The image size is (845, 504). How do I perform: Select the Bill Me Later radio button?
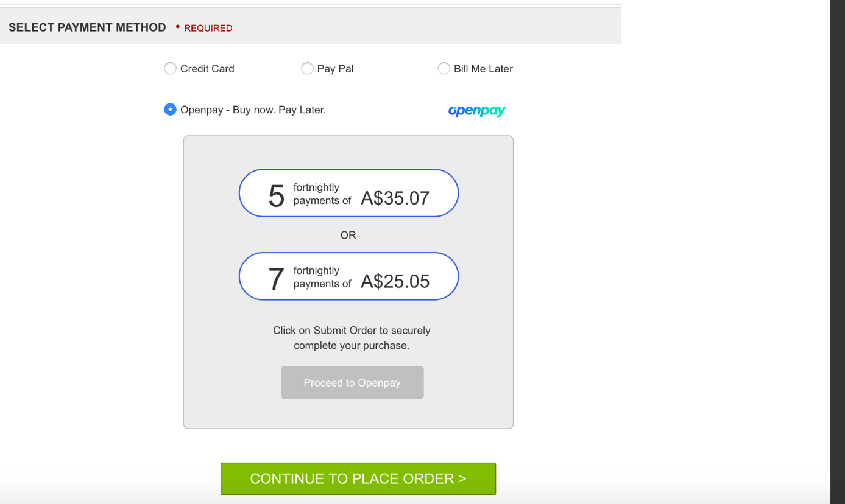444,69
